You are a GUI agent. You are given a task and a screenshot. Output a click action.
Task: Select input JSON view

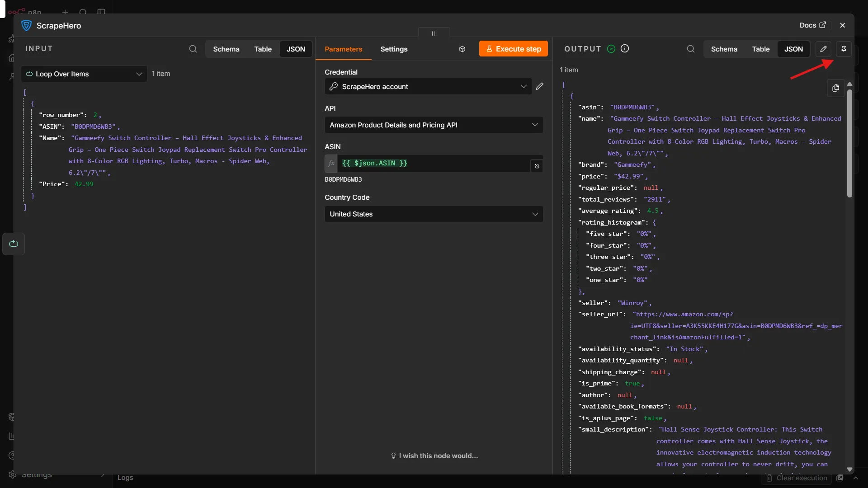(x=296, y=49)
